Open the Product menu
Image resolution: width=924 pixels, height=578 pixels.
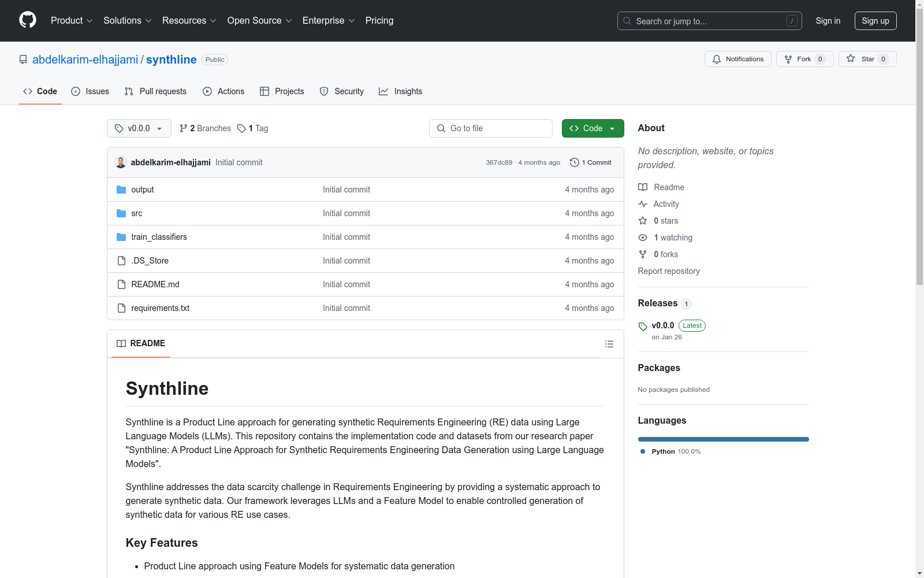(x=72, y=21)
